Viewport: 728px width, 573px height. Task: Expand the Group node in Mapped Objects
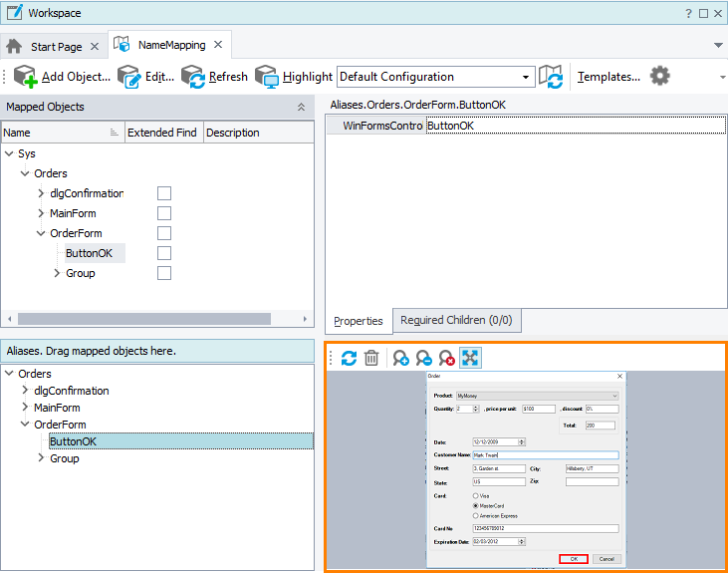(x=57, y=273)
